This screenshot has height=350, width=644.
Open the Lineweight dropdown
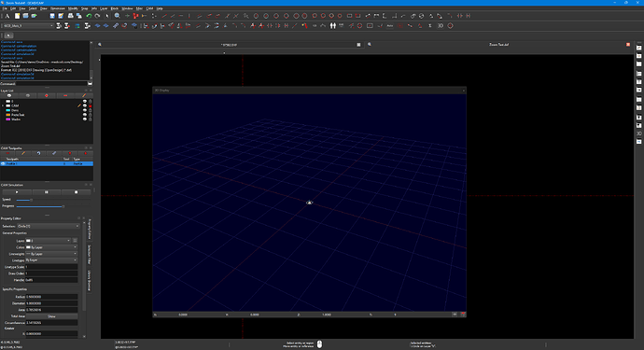pyautogui.click(x=51, y=254)
